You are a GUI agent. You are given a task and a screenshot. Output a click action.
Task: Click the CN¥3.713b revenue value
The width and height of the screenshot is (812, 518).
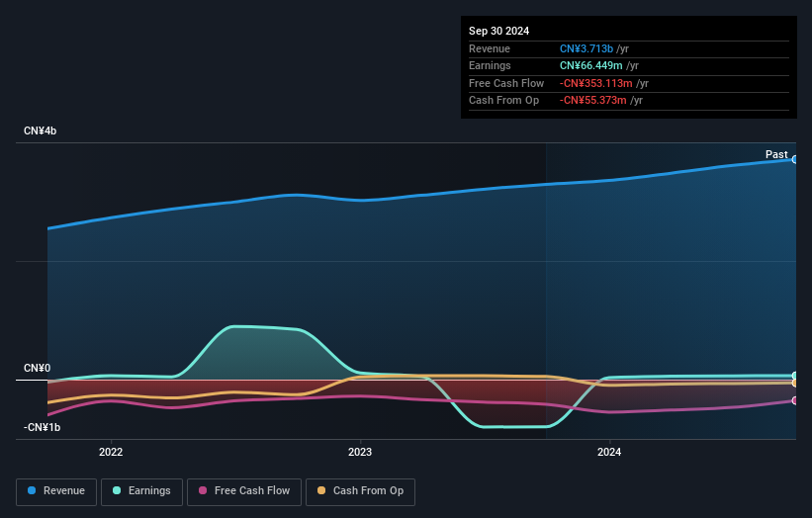tap(586, 48)
